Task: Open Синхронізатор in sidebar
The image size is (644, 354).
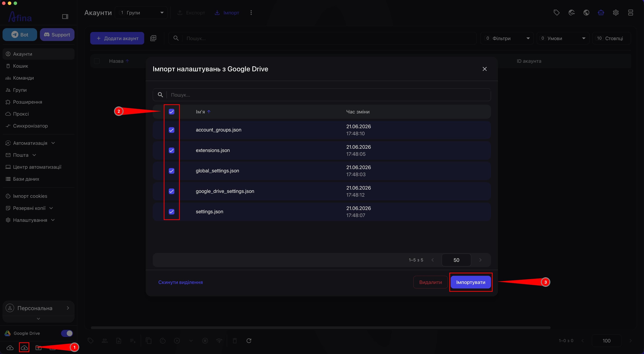Action: (39, 126)
